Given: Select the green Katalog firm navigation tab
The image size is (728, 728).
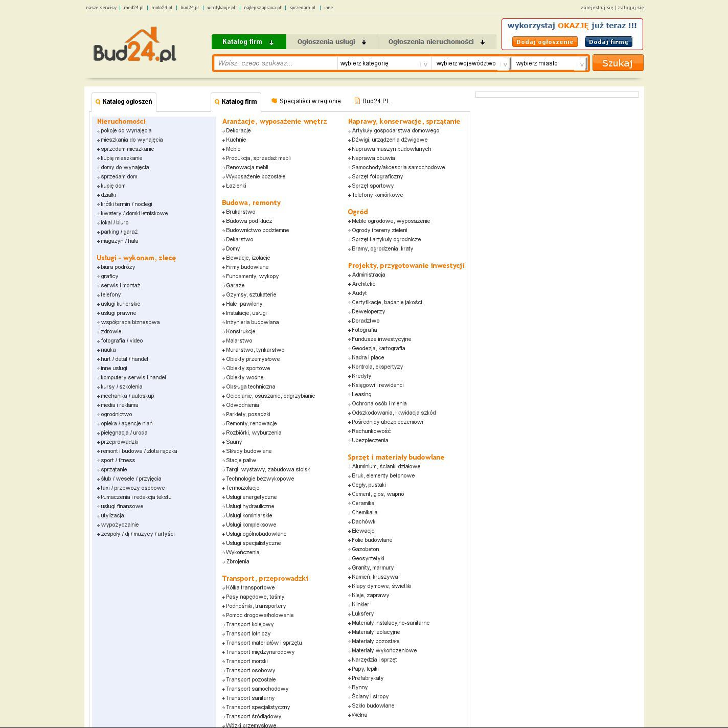Looking at the screenshot, I should 248,42.
